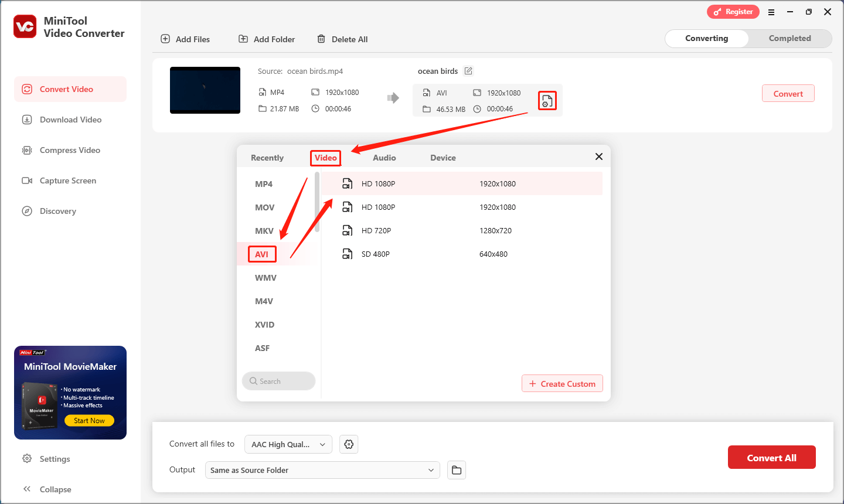The width and height of the screenshot is (844, 504).
Task: Select the Audio tab in format popup
Action: 384,158
